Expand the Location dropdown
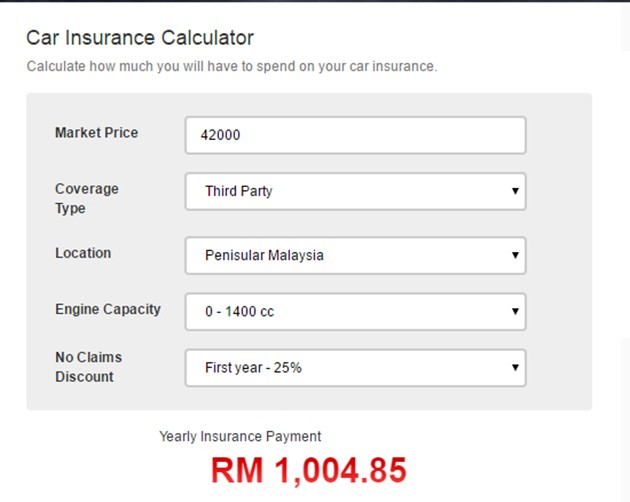Image resolution: width=630 pixels, height=502 pixels. [355, 255]
